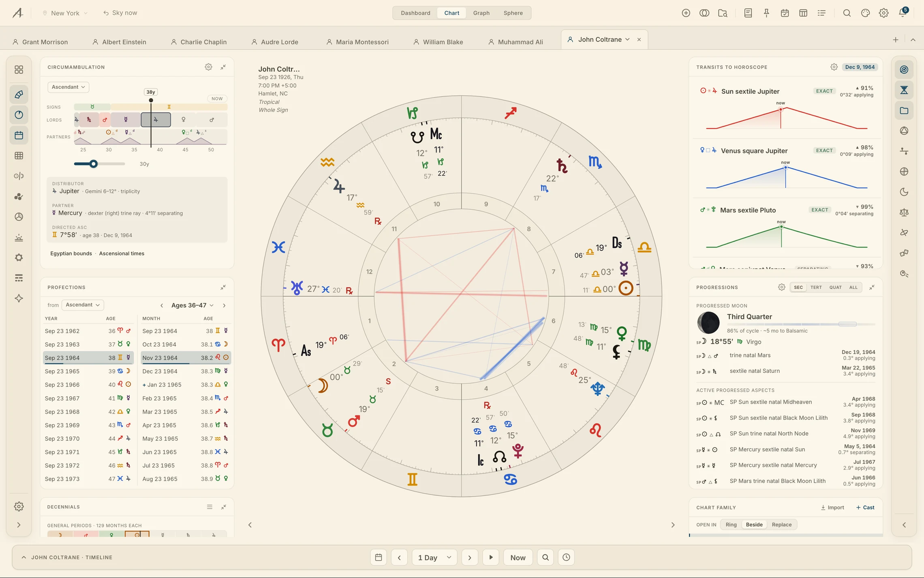Click the timeline clock icon
924x578 pixels.
[566, 557]
